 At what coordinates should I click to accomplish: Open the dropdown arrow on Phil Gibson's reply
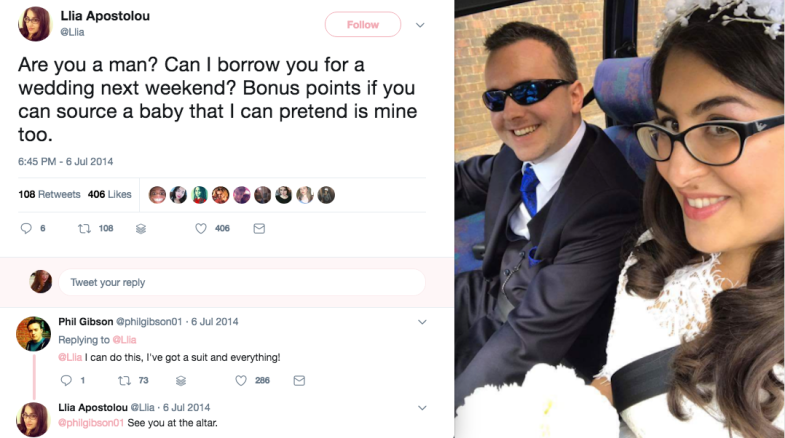click(422, 322)
